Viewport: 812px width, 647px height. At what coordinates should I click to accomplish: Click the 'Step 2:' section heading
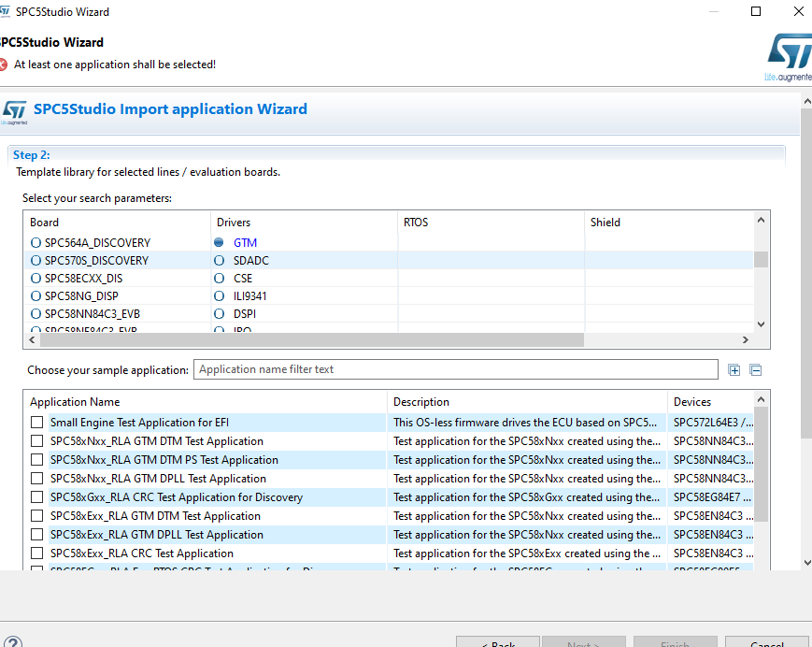(31, 154)
